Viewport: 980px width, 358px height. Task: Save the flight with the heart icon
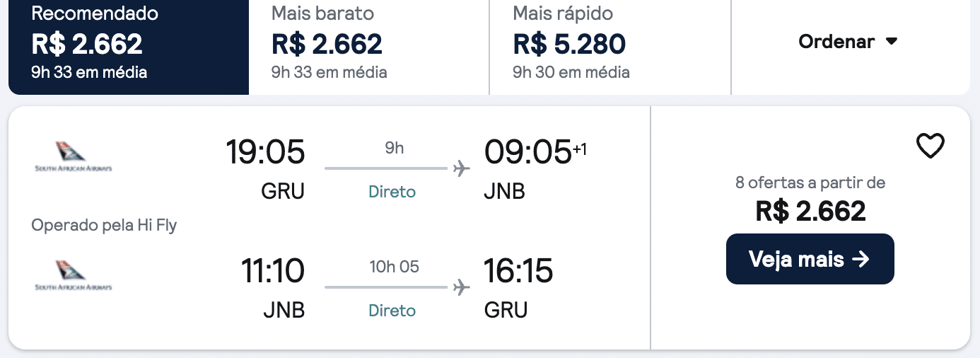(x=930, y=146)
